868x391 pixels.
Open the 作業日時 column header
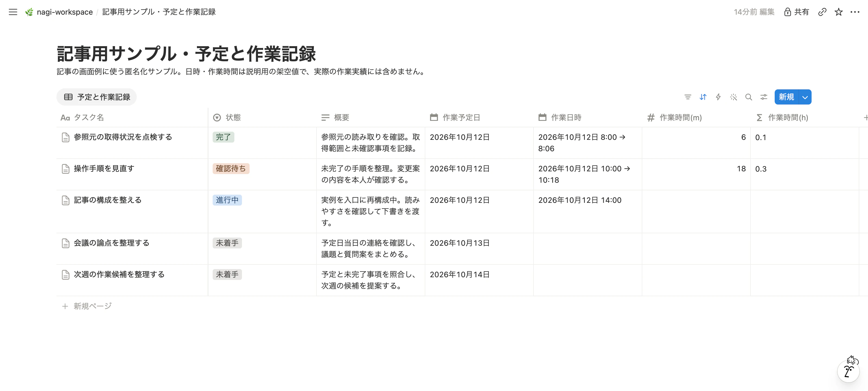click(588, 118)
